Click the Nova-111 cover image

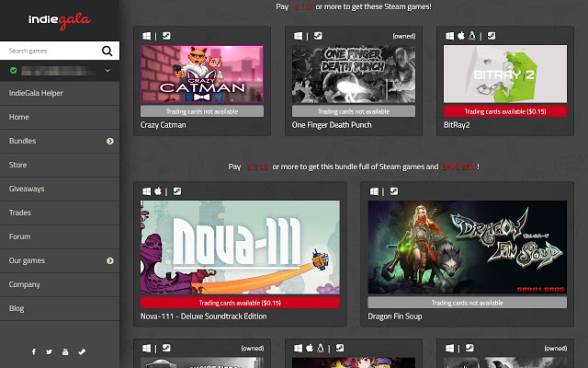pyautogui.click(x=240, y=247)
